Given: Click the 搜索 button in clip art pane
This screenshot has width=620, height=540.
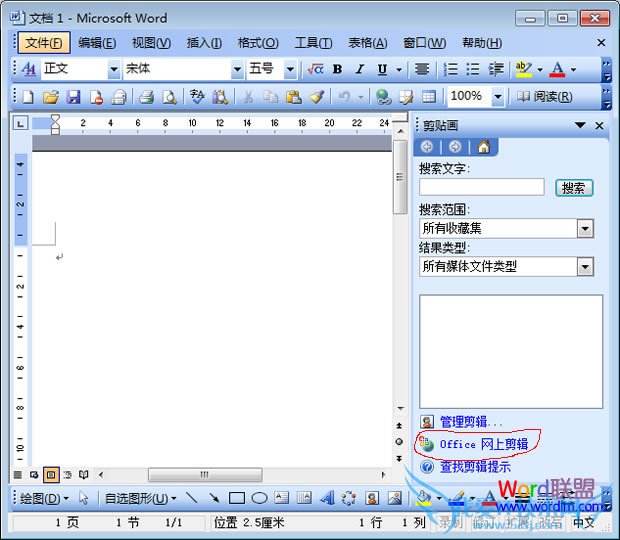Looking at the screenshot, I should (574, 188).
